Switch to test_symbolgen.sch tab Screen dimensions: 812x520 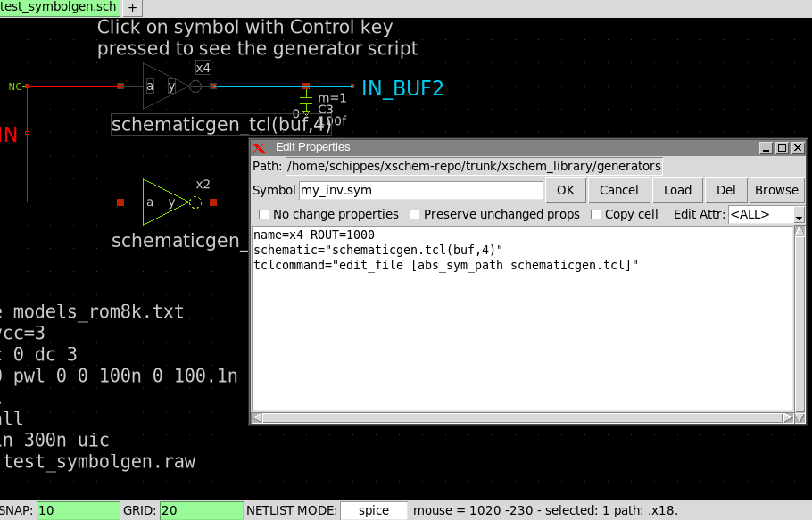pyautogui.click(x=59, y=7)
